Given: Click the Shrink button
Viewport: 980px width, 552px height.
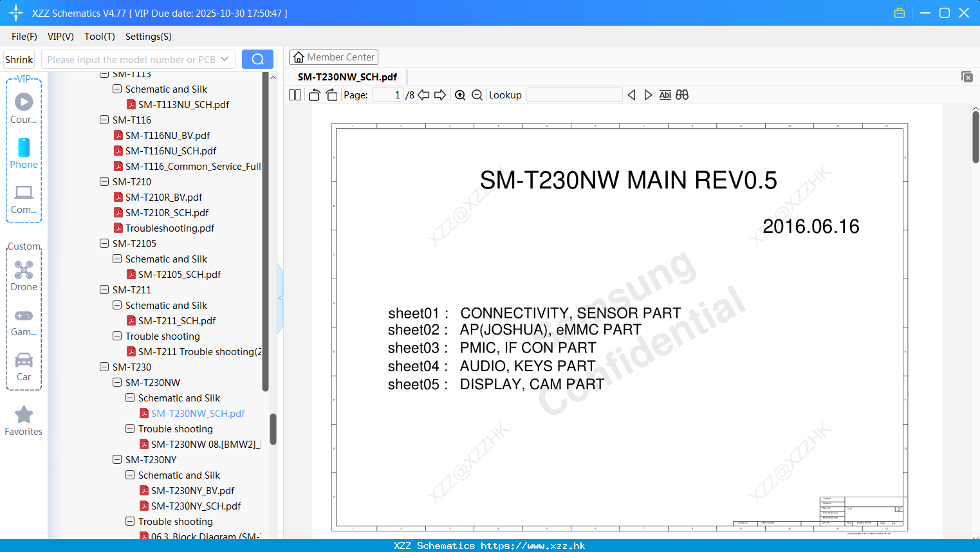Looking at the screenshot, I should click(19, 59).
